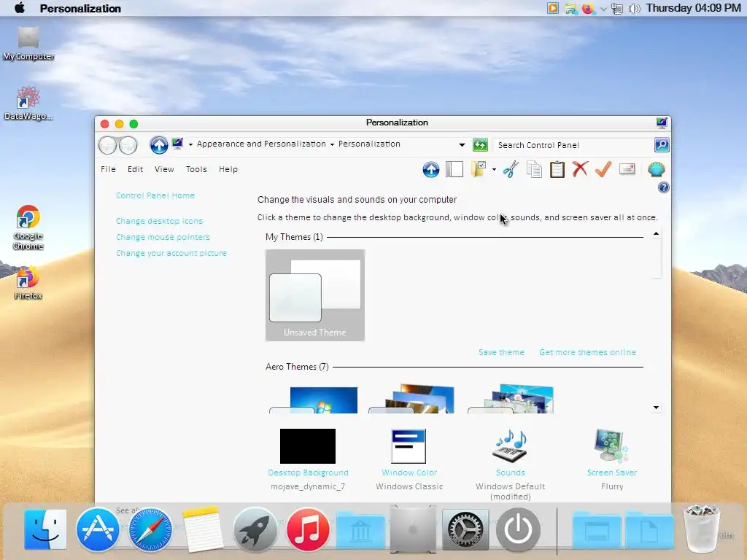Click the Classic Shell seashell icon
This screenshot has width=747, height=560.
click(657, 169)
